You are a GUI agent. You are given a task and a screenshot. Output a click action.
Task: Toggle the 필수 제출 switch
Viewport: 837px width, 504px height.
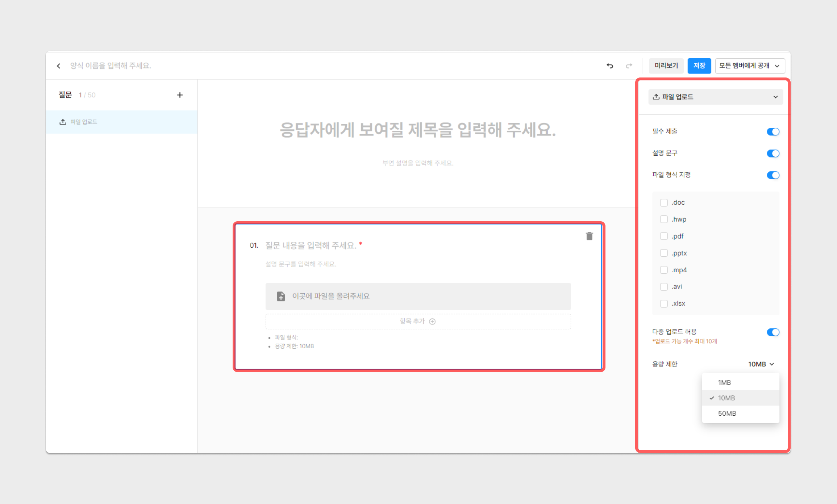[x=773, y=132]
